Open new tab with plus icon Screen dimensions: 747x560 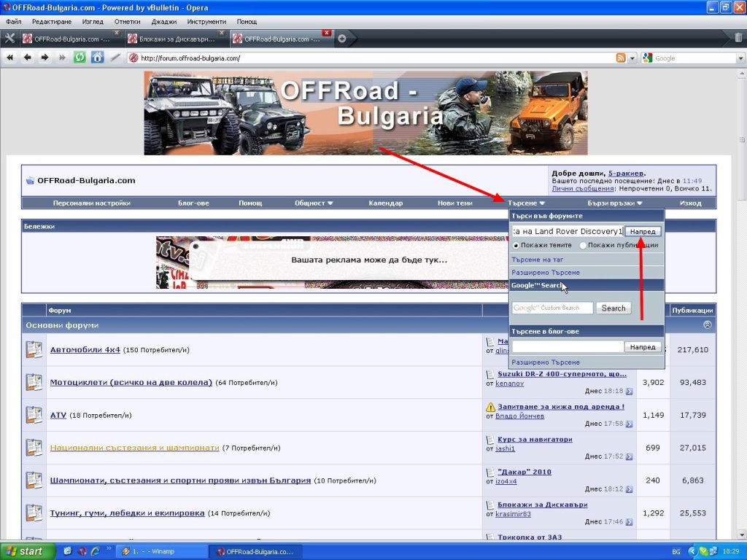click(341, 39)
